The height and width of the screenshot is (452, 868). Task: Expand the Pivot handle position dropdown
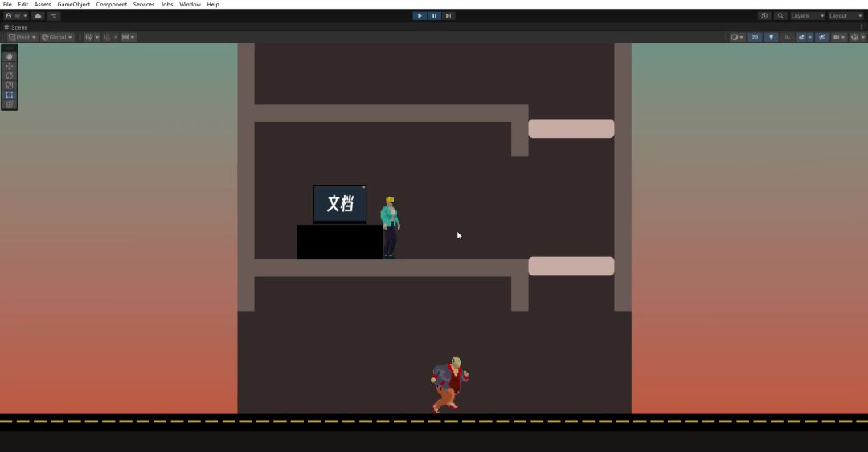pyautogui.click(x=23, y=37)
